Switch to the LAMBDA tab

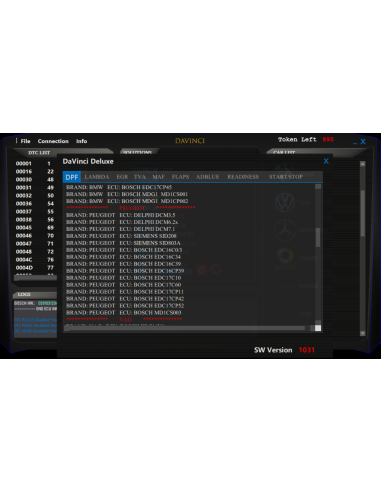coord(97,177)
